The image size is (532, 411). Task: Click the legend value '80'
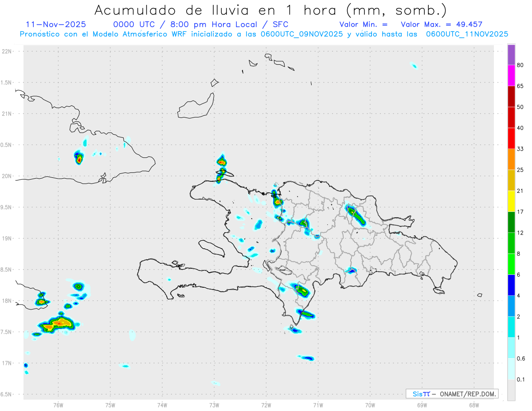tap(520, 65)
